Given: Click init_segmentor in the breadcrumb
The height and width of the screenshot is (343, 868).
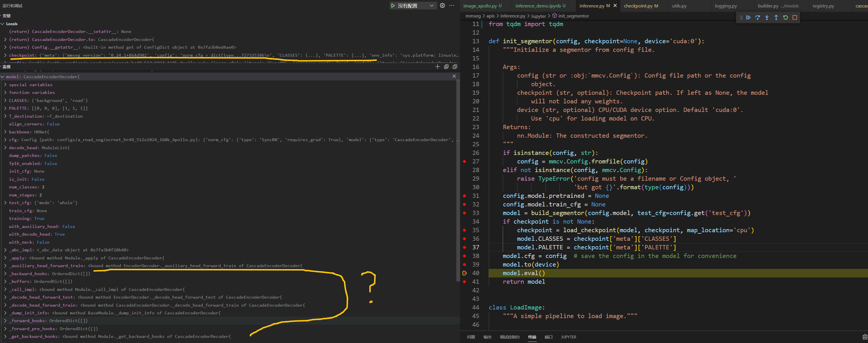Looking at the screenshot, I should 573,16.
